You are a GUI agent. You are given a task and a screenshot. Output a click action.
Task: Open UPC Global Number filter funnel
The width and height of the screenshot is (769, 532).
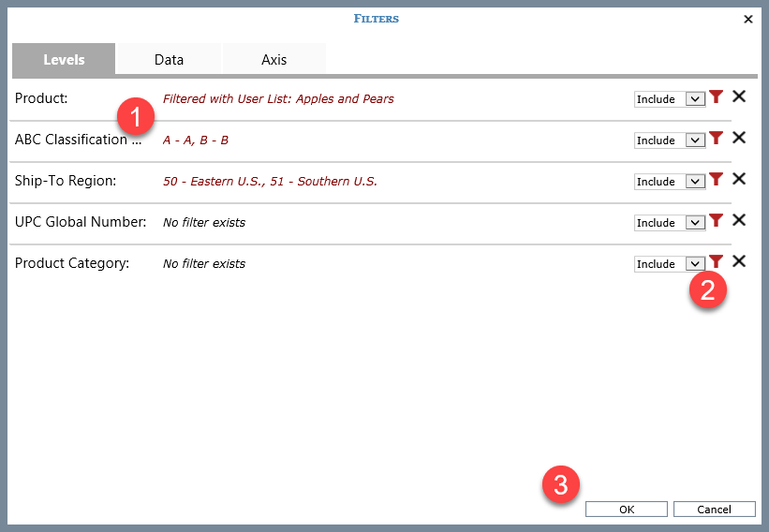coord(717,220)
